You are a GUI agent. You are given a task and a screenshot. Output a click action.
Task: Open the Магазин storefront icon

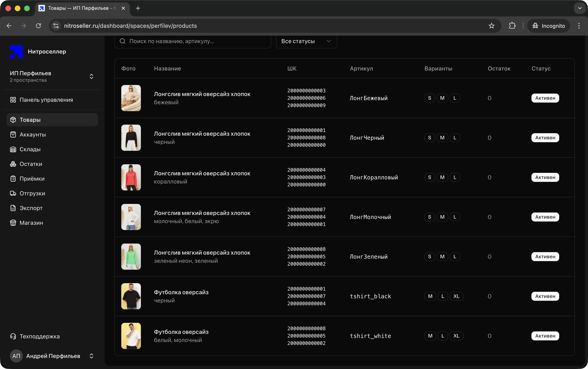(x=13, y=223)
